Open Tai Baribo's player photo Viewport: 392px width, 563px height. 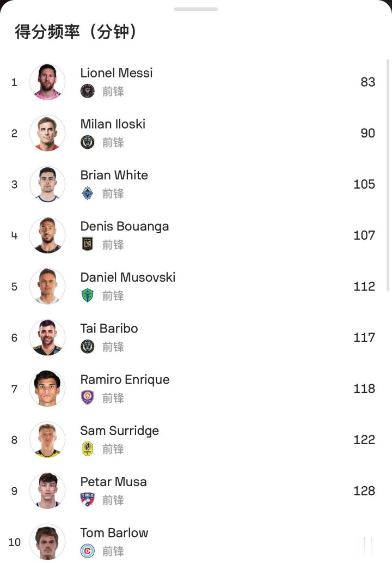tap(47, 337)
